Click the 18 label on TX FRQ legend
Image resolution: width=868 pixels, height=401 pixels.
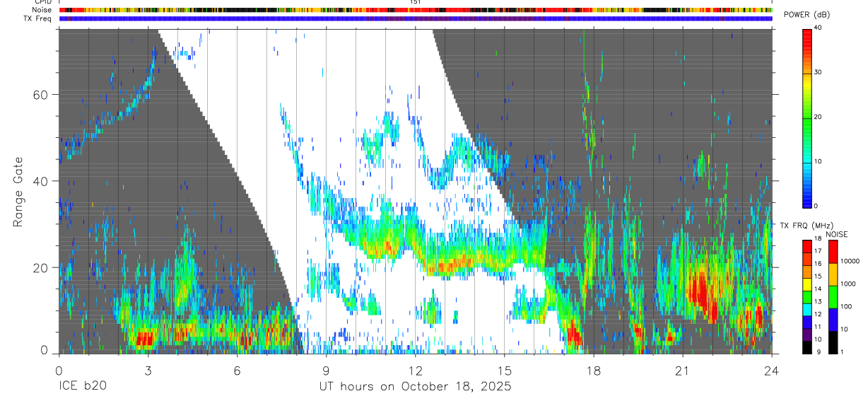(816, 239)
